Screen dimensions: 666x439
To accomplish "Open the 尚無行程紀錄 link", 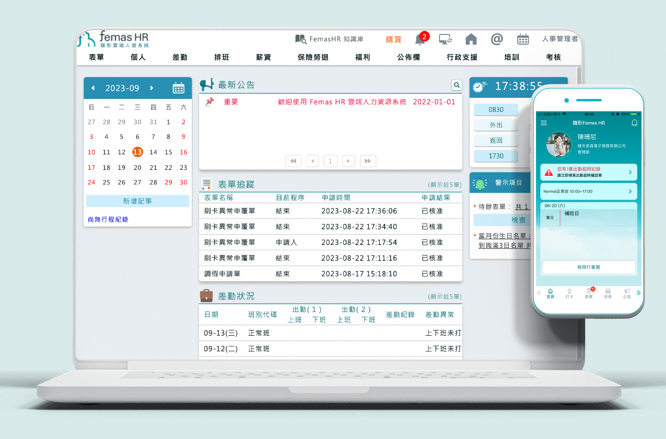I will pos(108,220).
